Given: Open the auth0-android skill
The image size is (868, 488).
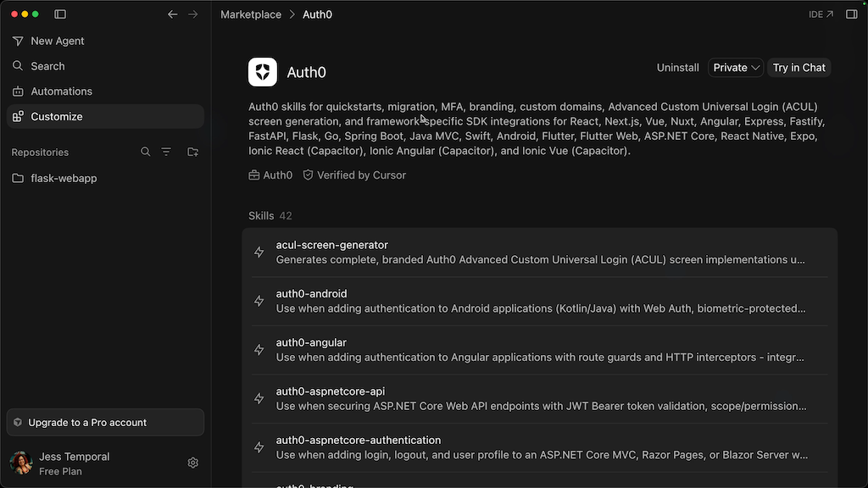Looking at the screenshot, I should coord(540,301).
